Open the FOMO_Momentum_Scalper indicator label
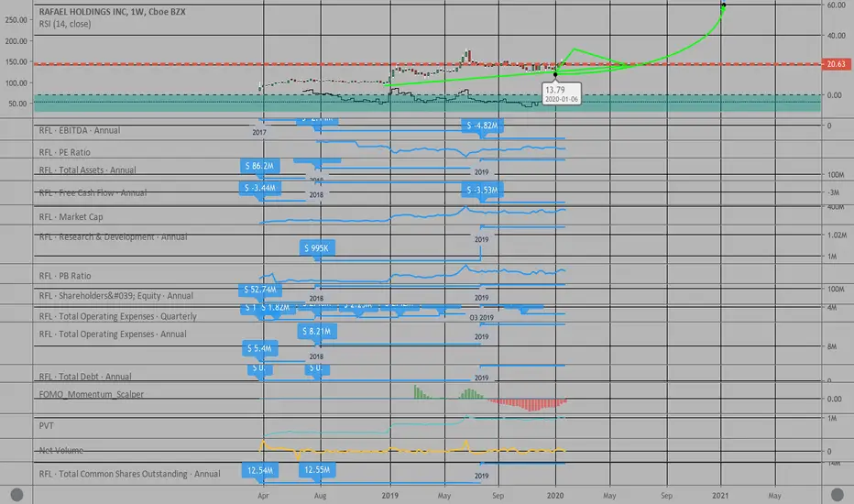The width and height of the screenshot is (854, 504). click(x=91, y=394)
